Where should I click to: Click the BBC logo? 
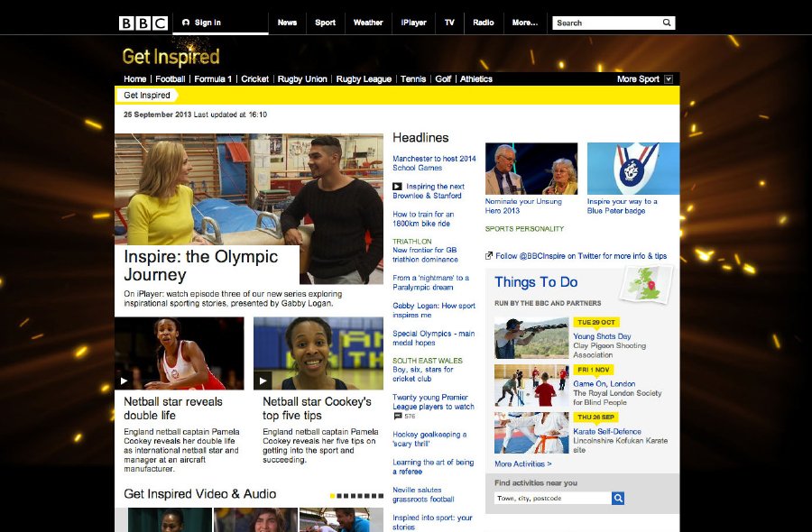point(143,23)
